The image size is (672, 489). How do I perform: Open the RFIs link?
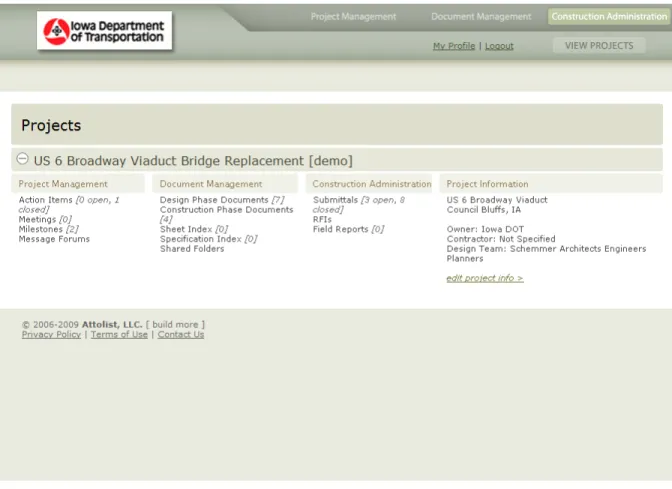click(322, 219)
